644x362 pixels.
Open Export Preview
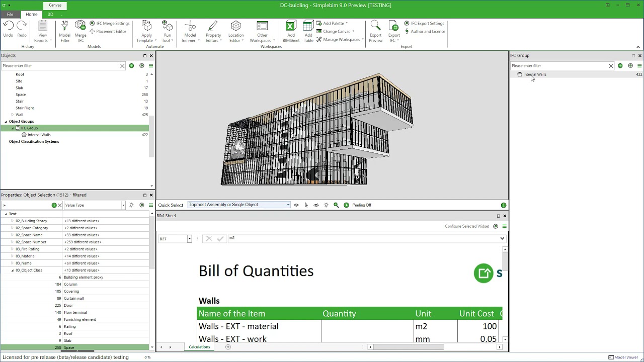pyautogui.click(x=376, y=31)
